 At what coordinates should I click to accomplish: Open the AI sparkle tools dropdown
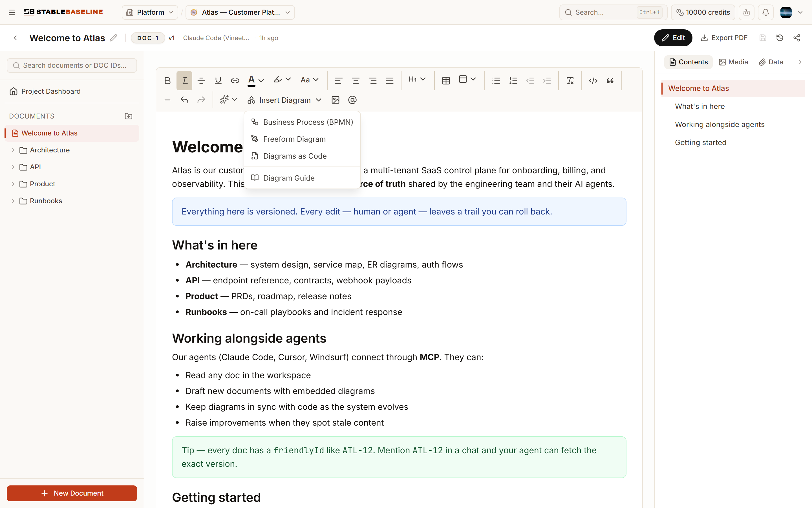(x=228, y=100)
